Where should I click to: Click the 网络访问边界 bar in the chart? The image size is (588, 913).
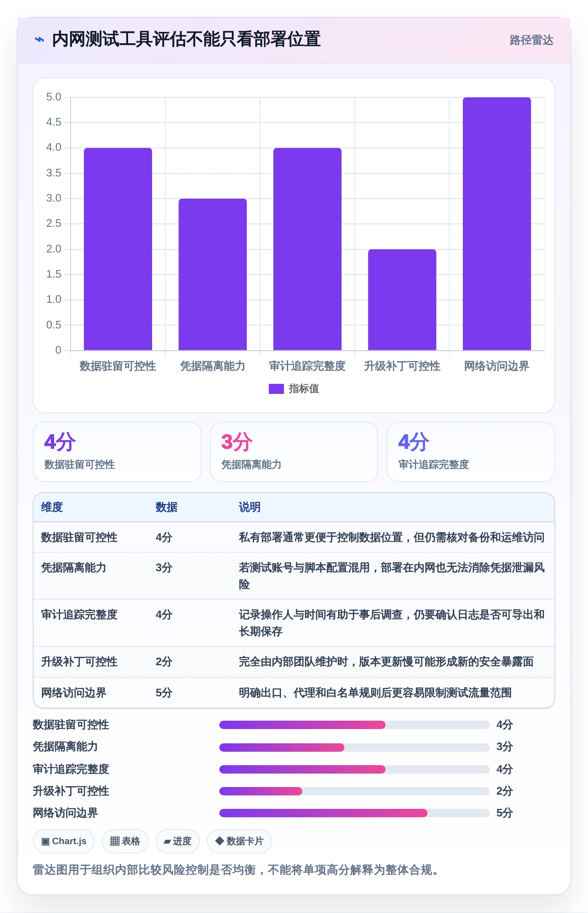point(497,224)
